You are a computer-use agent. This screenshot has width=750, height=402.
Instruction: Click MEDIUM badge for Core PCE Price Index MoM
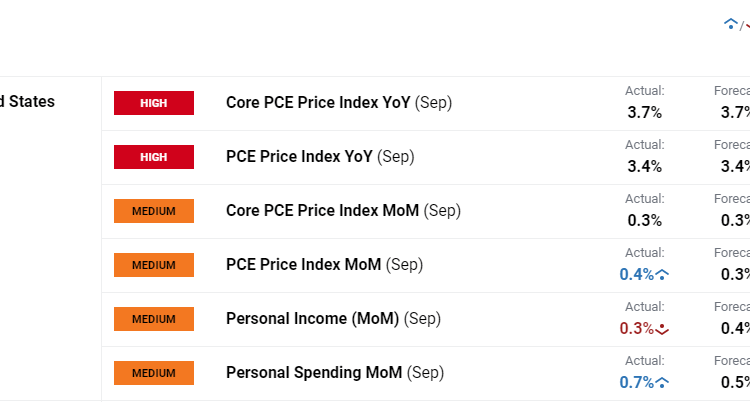pyautogui.click(x=153, y=211)
